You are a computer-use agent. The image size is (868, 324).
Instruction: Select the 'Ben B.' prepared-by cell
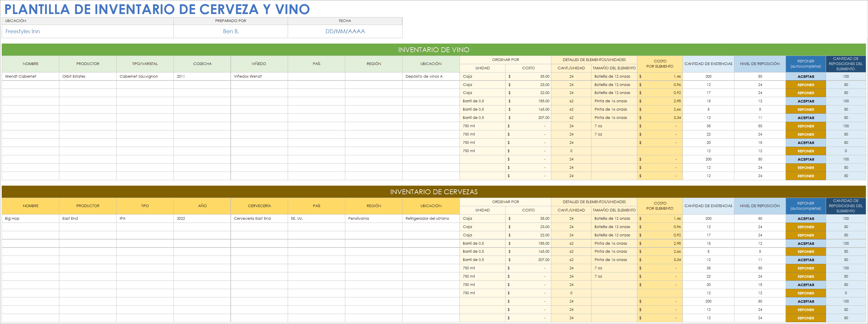pos(231,31)
